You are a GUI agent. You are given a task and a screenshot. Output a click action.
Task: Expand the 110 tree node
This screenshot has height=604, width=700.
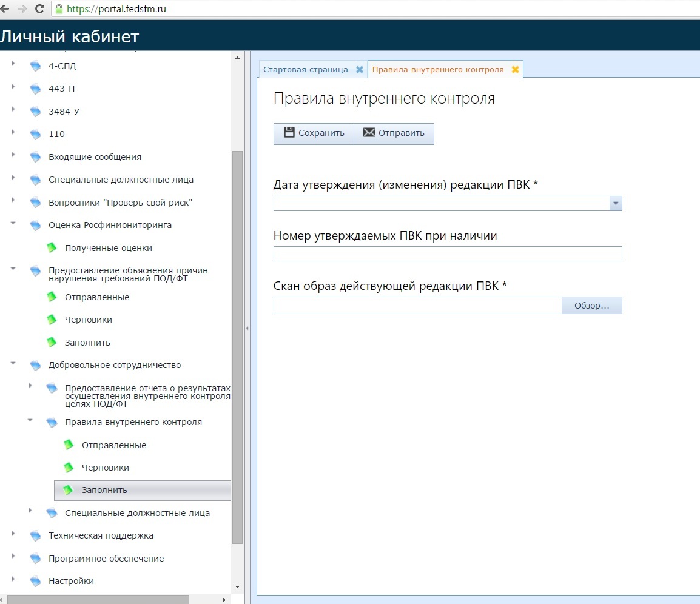[x=13, y=132]
